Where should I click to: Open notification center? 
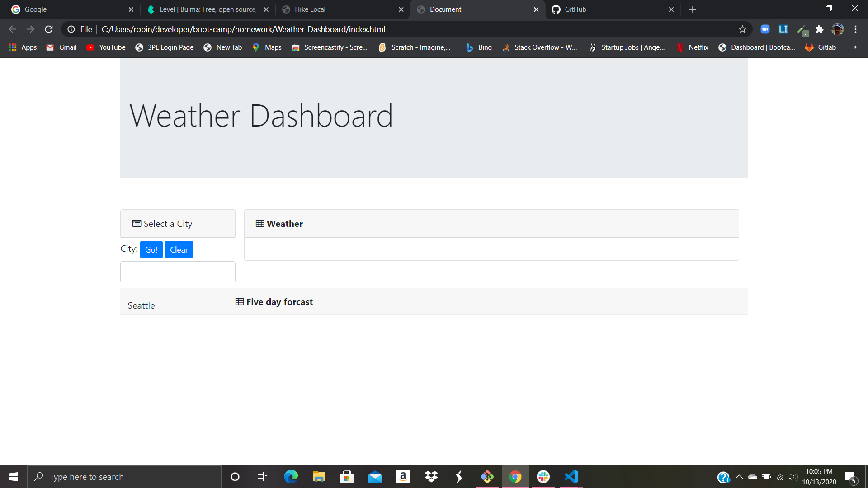click(851, 477)
